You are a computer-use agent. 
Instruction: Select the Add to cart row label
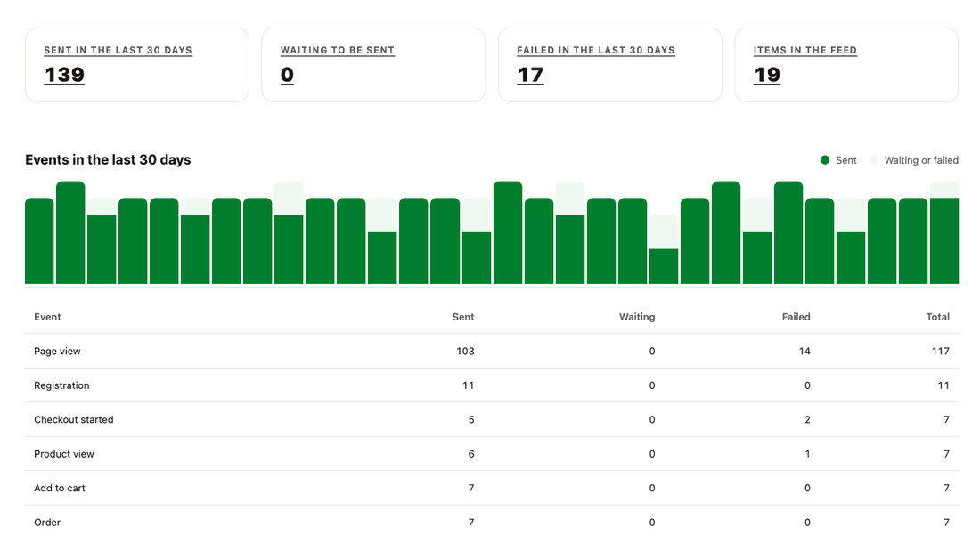(x=60, y=488)
